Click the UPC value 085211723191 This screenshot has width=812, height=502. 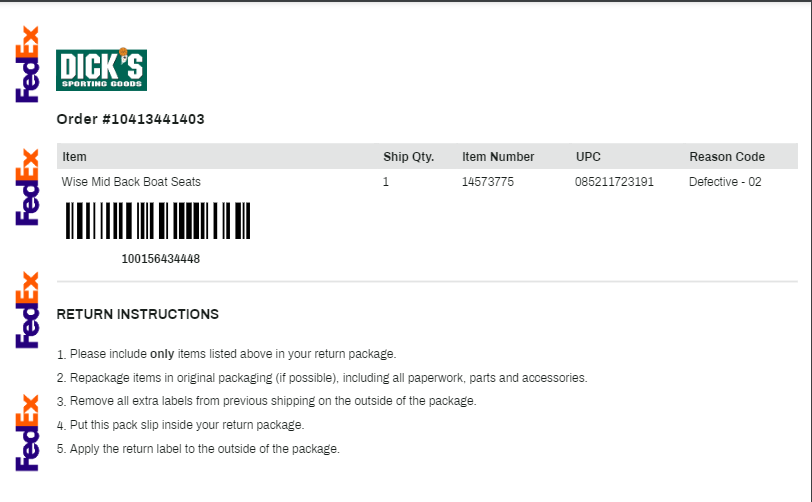click(x=614, y=182)
